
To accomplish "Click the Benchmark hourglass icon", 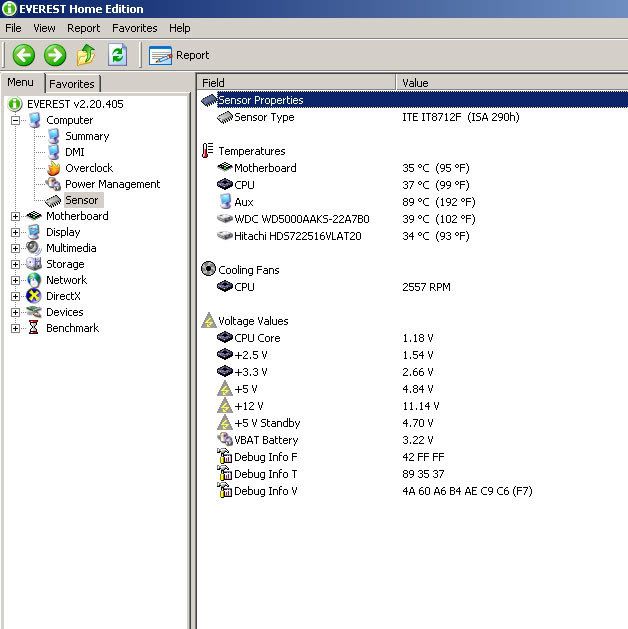I will [34, 328].
